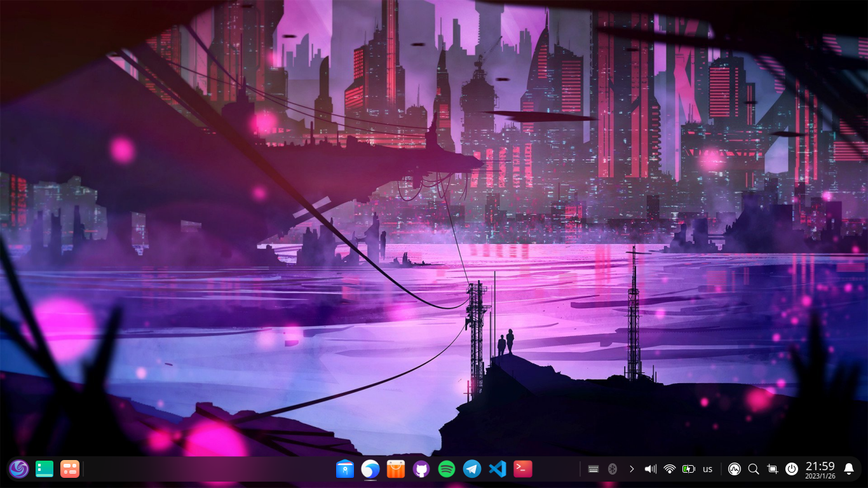The width and height of the screenshot is (868, 488).
Task: Open the power shutdown menu
Action: (792, 469)
